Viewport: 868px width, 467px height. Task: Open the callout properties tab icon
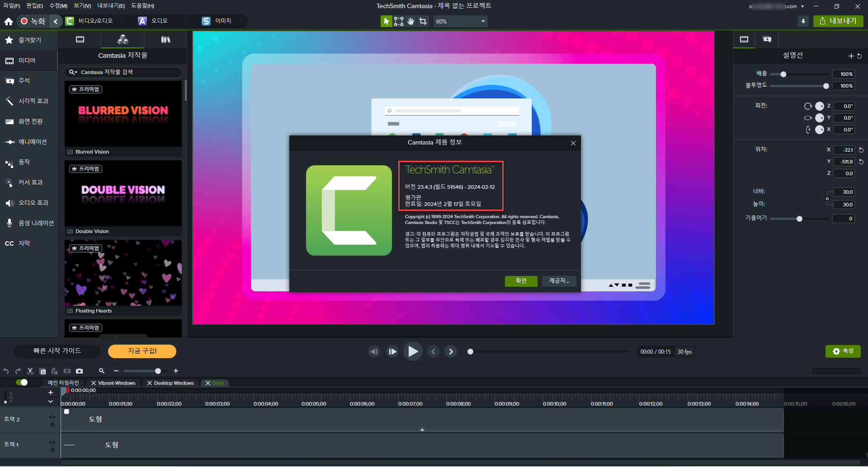point(767,39)
